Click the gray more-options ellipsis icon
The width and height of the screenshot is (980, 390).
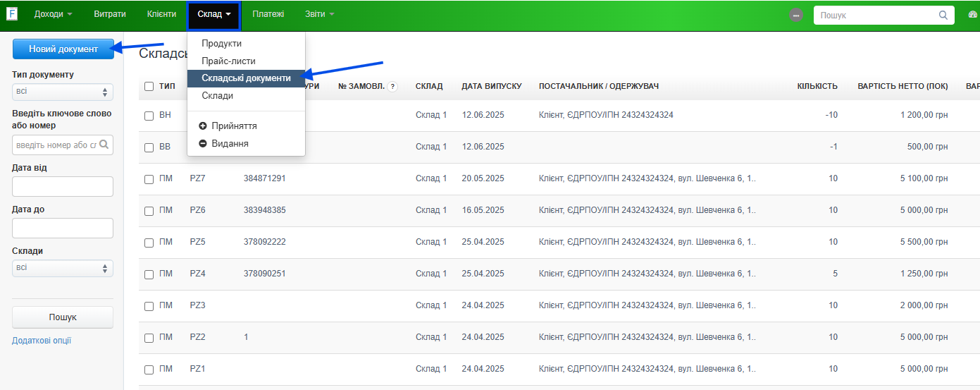click(x=796, y=15)
